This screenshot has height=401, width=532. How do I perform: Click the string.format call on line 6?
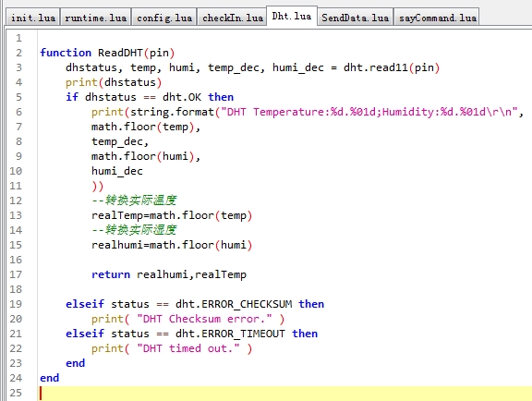(x=172, y=112)
